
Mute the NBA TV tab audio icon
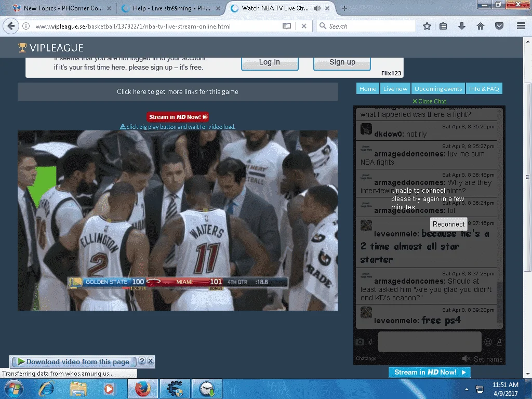(317, 8)
